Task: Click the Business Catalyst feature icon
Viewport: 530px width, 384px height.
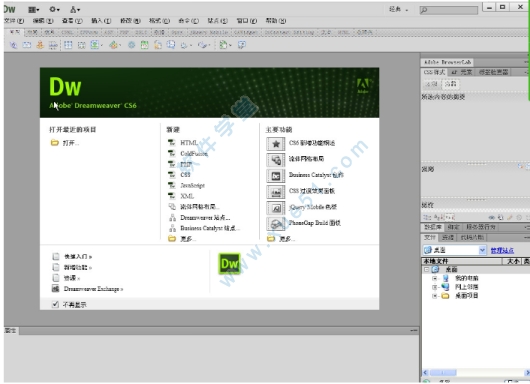Action: [x=276, y=176]
